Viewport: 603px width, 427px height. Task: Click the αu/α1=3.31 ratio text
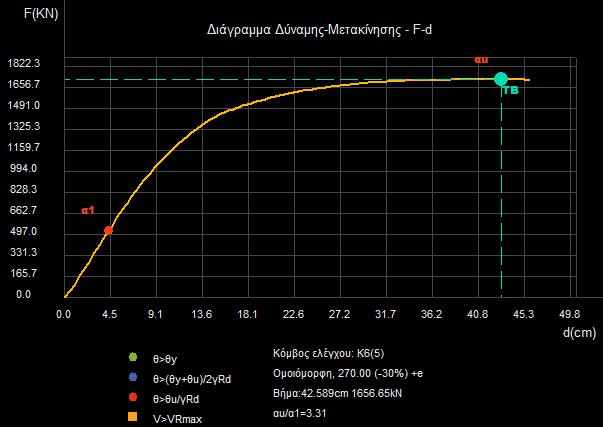click(300, 414)
